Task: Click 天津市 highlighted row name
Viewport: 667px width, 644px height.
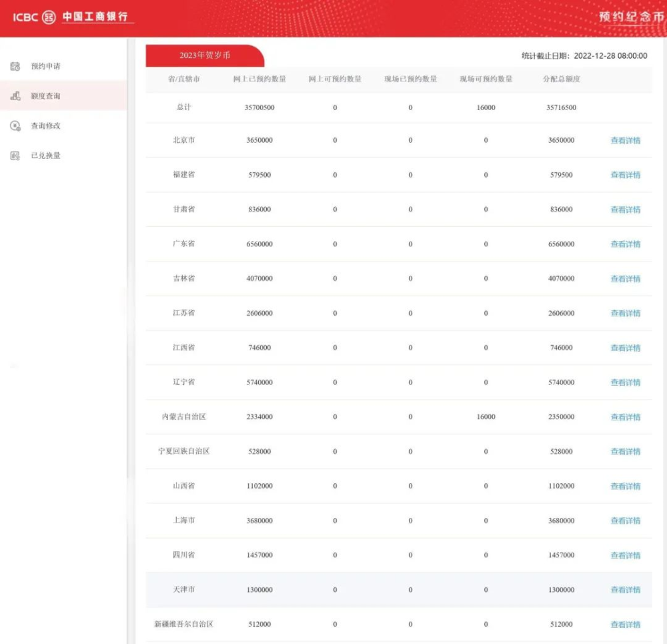Action: click(184, 589)
